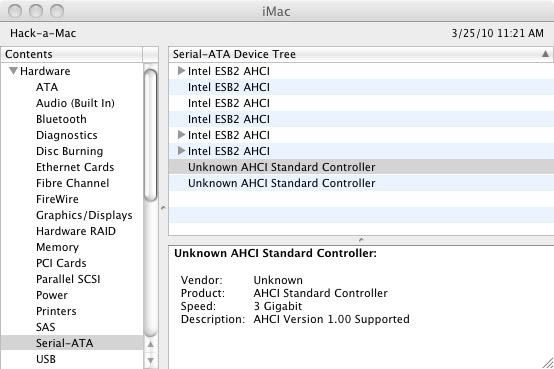Click the horizontal split pane divider handle
Viewport: 554px width, 369px height.
pos(361,240)
